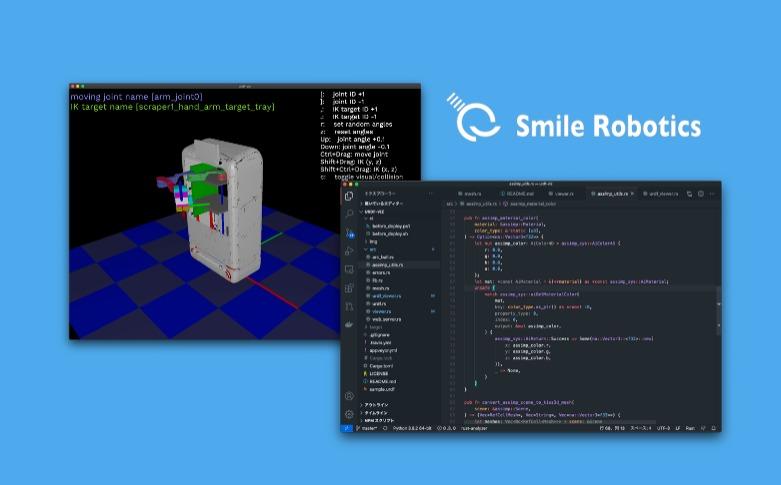Viewport: 781px width, 485px height.
Task: Switch to the README.md editor tab
Action: coord(518,194)
